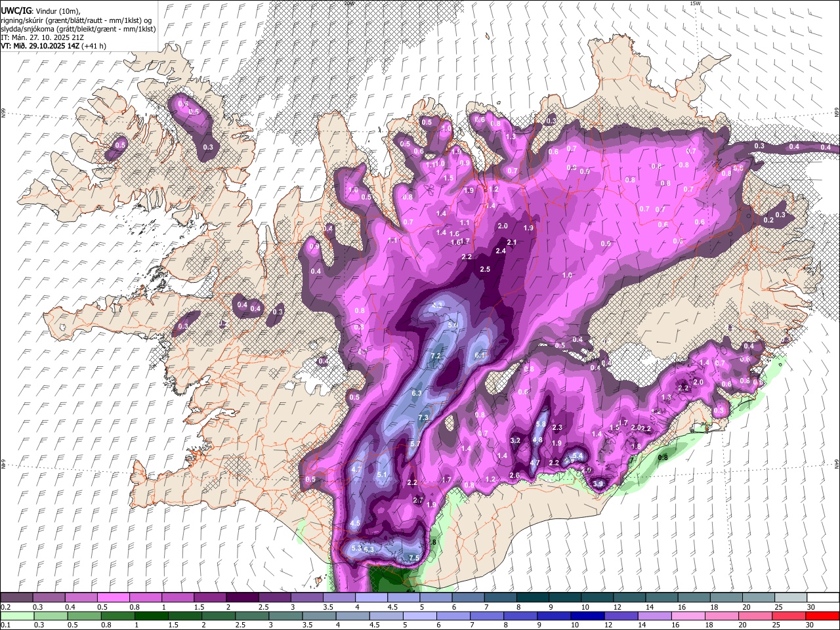Select the dark teal snow legend swatch labeled 8
840x630 pixels.
point(533,598)
